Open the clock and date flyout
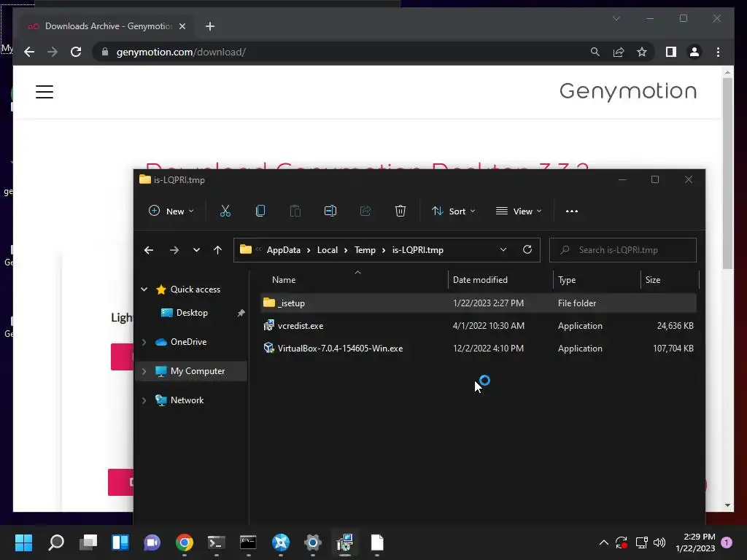 pyautogui.click(x=695, y=542)
